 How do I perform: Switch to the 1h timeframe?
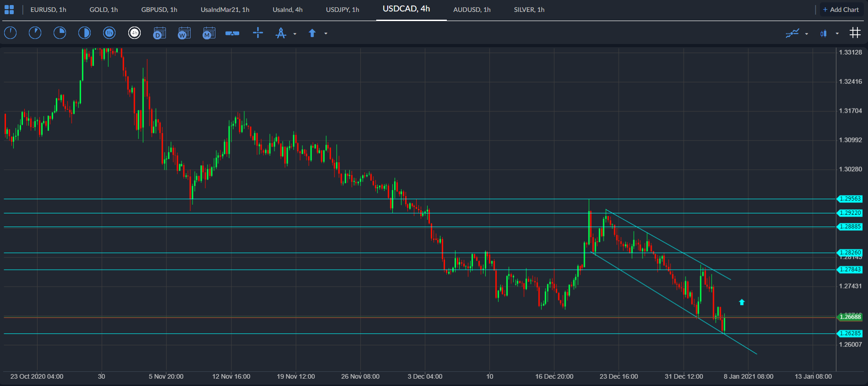(109, 33)
